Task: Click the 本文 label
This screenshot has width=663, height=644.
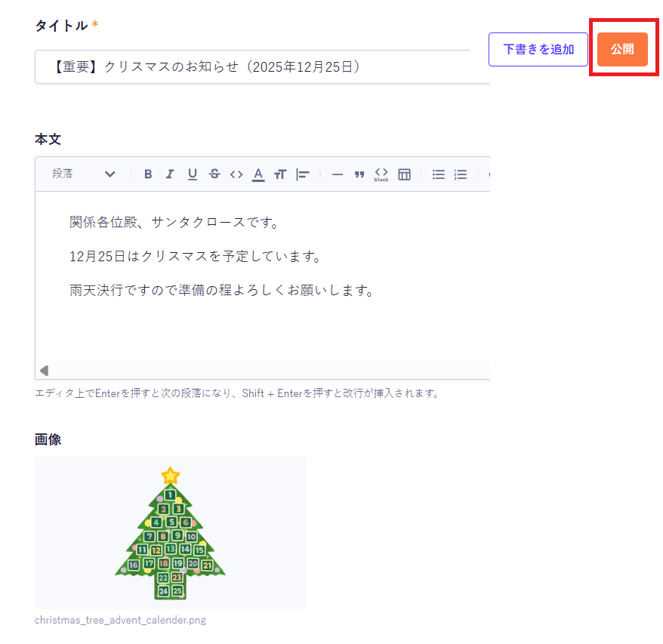Action: click(48, 140)
